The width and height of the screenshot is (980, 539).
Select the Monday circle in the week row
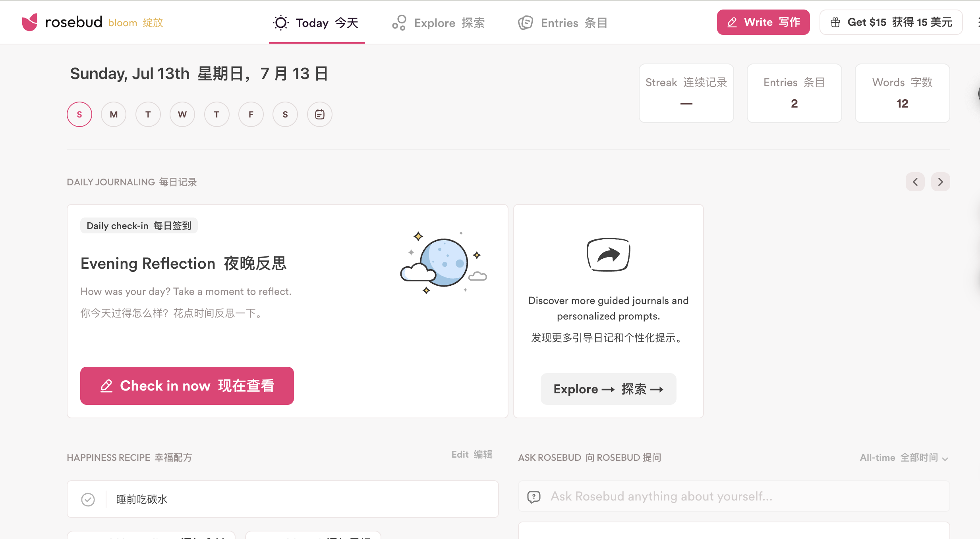coord(114,114)
